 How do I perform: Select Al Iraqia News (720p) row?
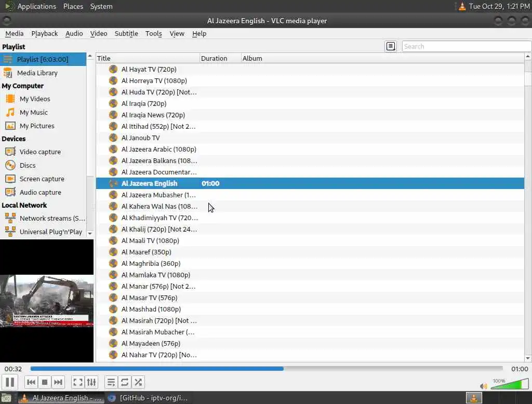point(310,115)
